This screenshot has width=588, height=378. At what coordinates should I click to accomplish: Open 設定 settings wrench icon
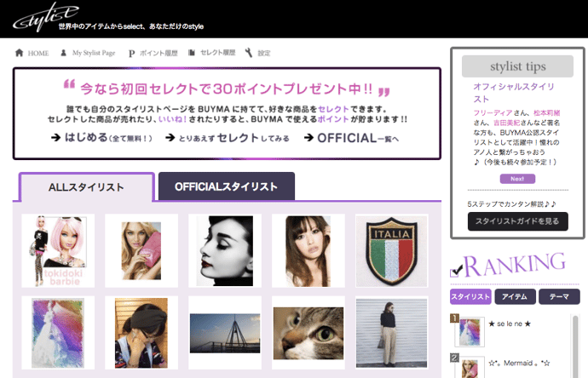point(248,53)
